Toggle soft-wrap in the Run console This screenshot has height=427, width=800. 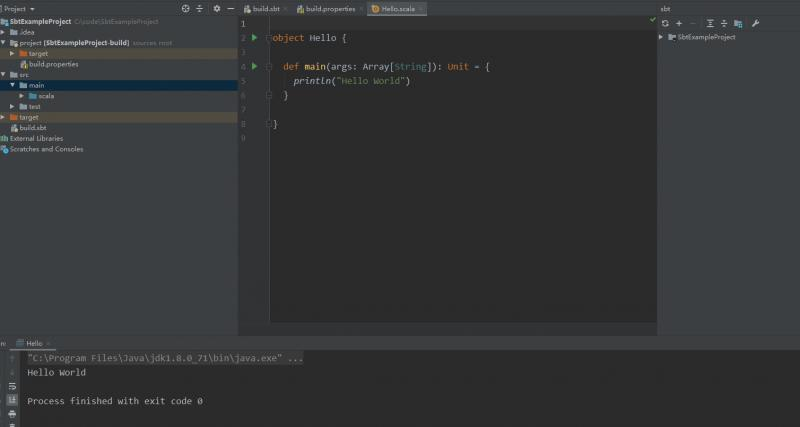[12, 386]
